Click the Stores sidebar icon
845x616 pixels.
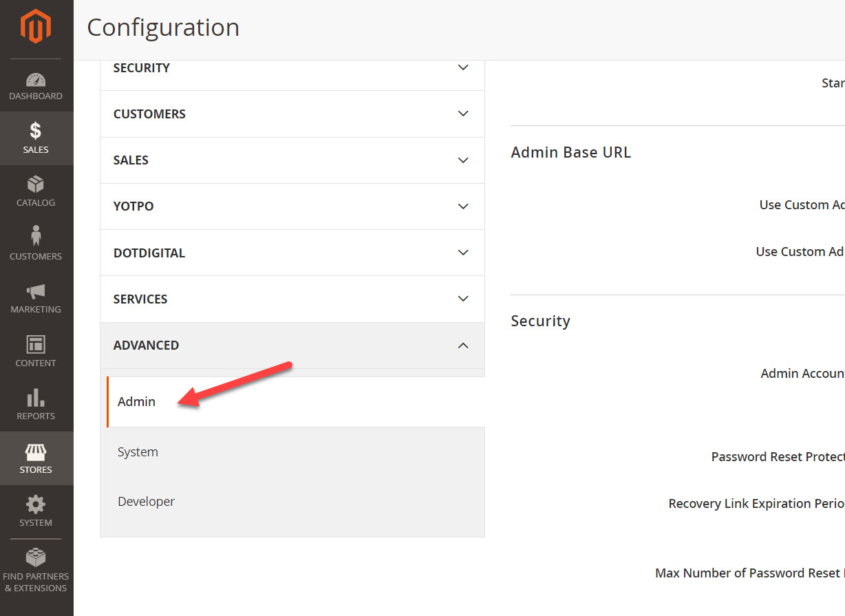click(x=36, y=458)
